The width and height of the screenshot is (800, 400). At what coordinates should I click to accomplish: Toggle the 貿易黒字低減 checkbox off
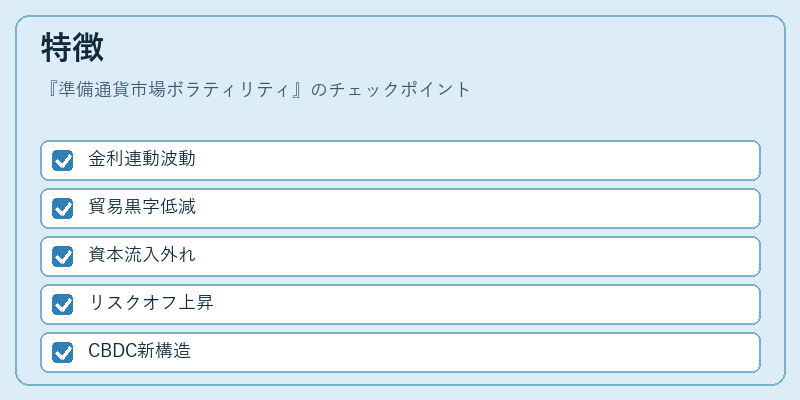coord(62,208)
